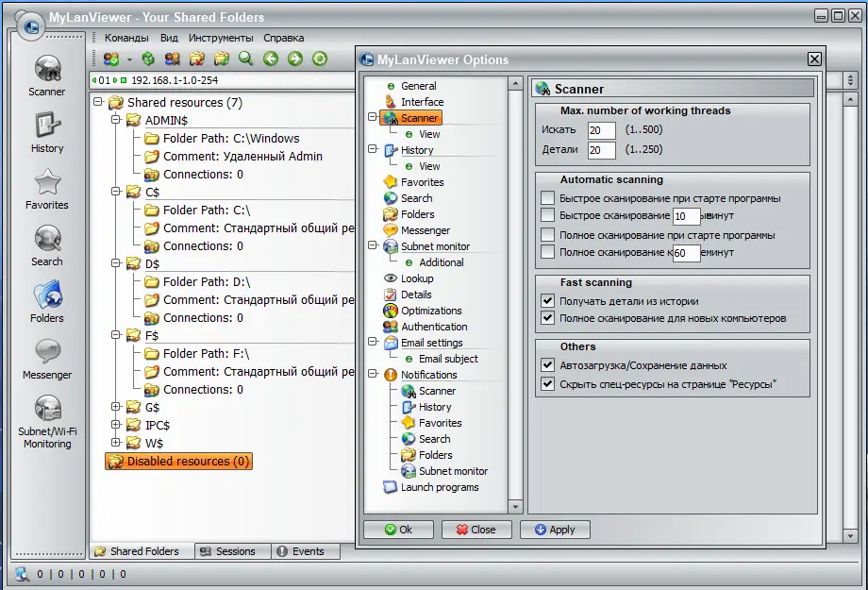Open the History view in left sidebar

tap(47, 133)
